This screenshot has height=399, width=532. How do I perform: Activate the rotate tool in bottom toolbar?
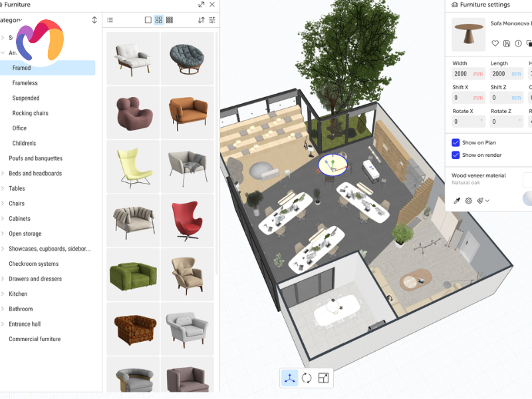307,378
